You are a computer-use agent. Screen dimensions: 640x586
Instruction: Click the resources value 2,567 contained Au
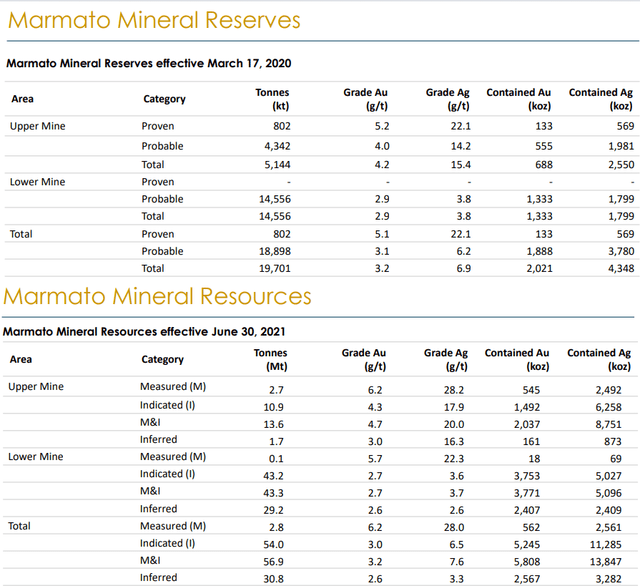(x=527, y=579)
